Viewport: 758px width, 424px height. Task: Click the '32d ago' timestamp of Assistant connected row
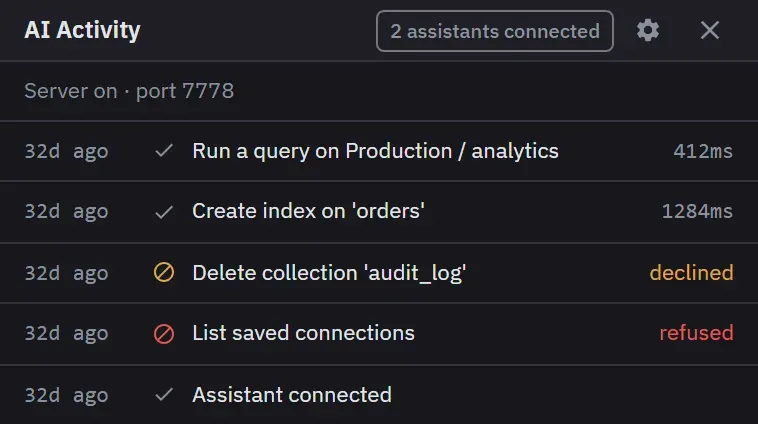[66, 395]
